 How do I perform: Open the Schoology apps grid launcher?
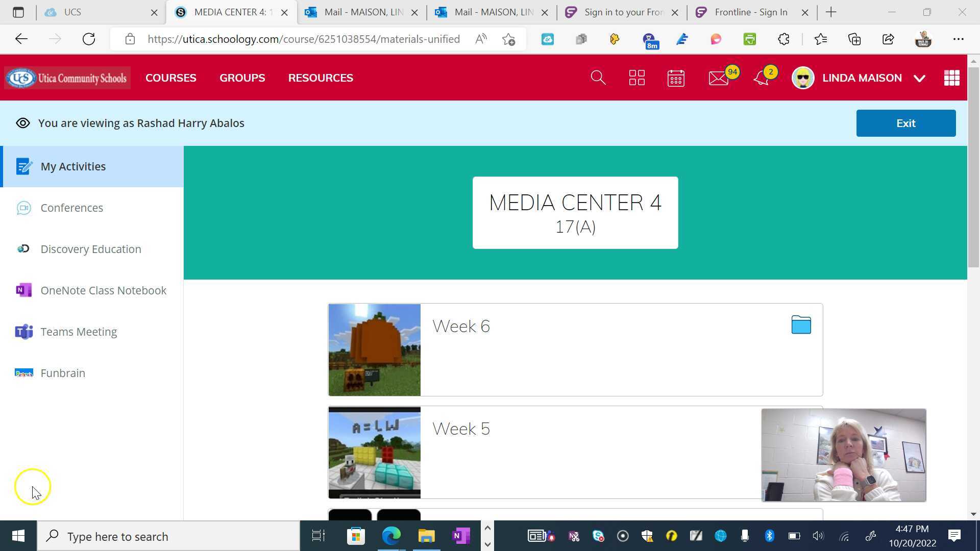click(951, 78)
